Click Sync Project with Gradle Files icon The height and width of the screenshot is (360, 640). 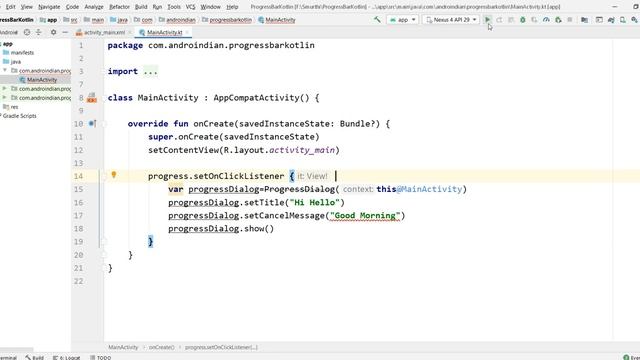point(611,20)
